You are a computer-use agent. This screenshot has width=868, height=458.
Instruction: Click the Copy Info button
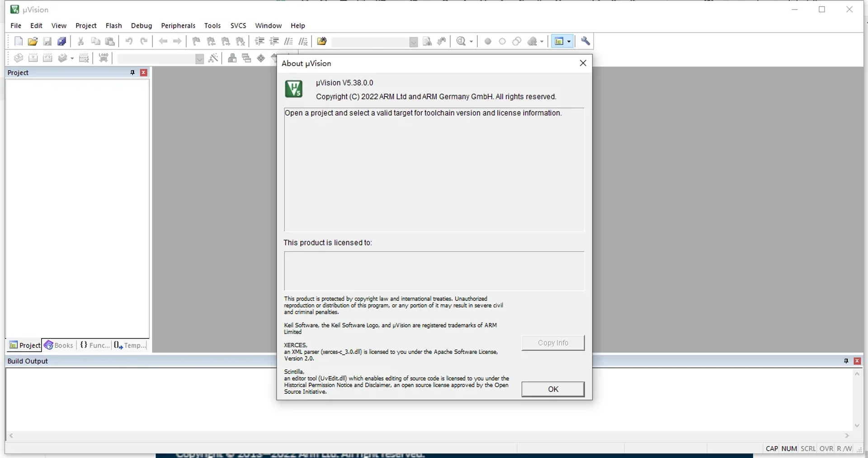point(552,343)
